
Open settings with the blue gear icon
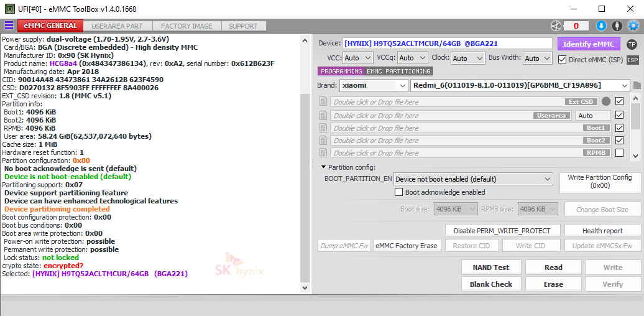633,26
